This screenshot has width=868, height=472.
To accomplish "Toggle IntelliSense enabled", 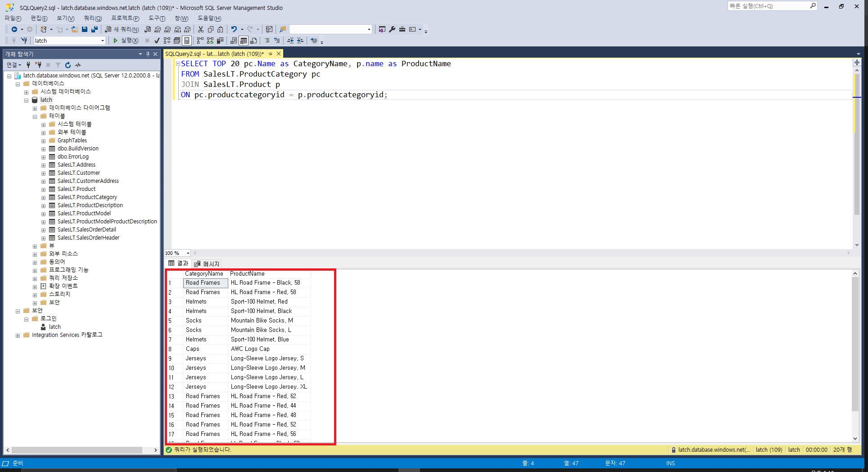I will coord(187,41).
